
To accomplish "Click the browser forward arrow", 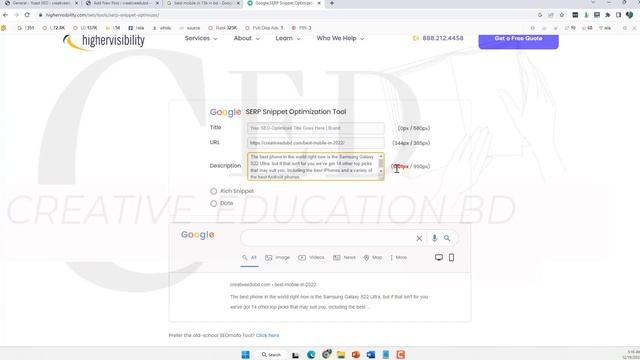I will pyautogui.click(x=16, y=15).
